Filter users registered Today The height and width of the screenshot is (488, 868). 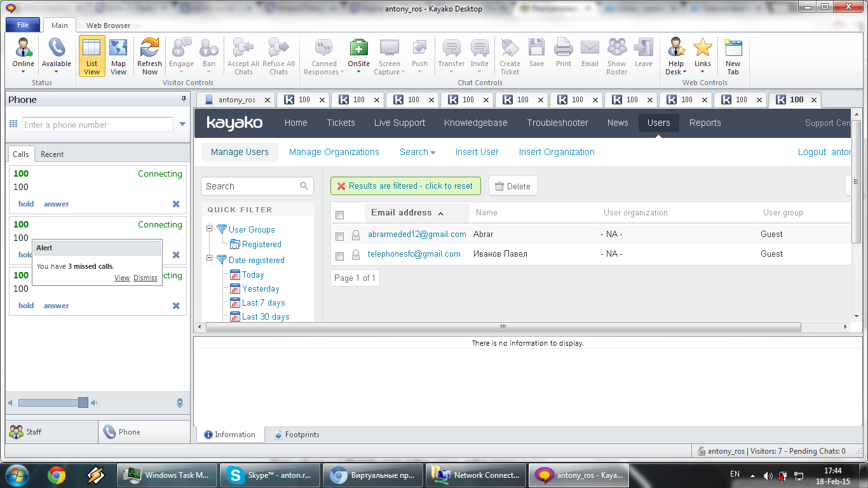point(253,275)
